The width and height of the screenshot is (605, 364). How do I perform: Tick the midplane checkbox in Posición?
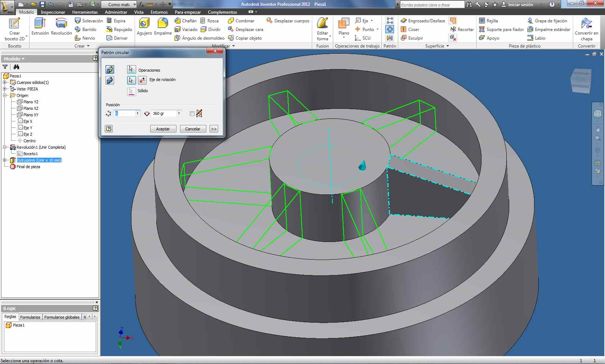(x=192, y=114)
